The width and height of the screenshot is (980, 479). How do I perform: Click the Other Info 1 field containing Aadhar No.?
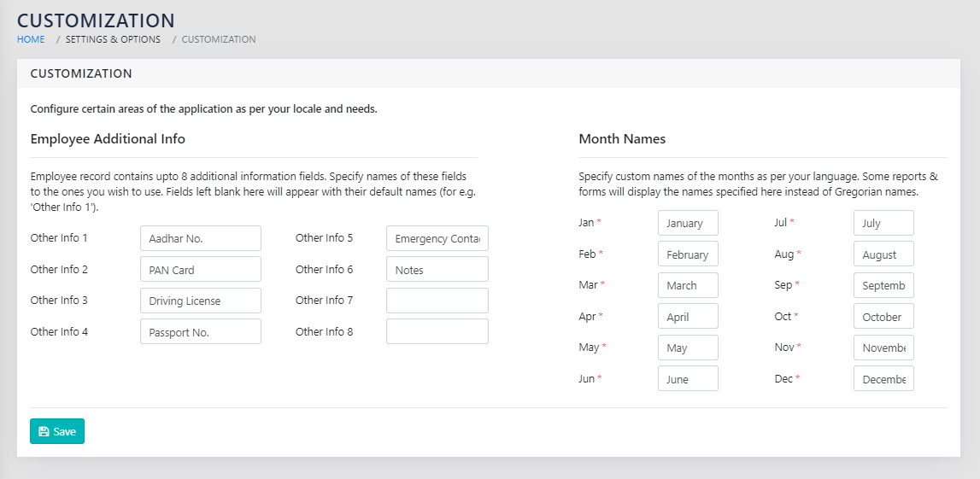(200, 238)
